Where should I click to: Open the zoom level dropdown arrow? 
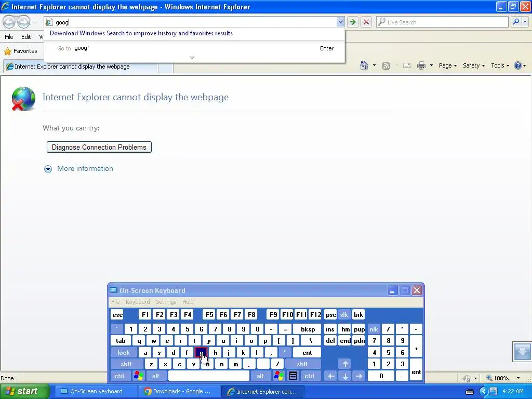[518, 378]
